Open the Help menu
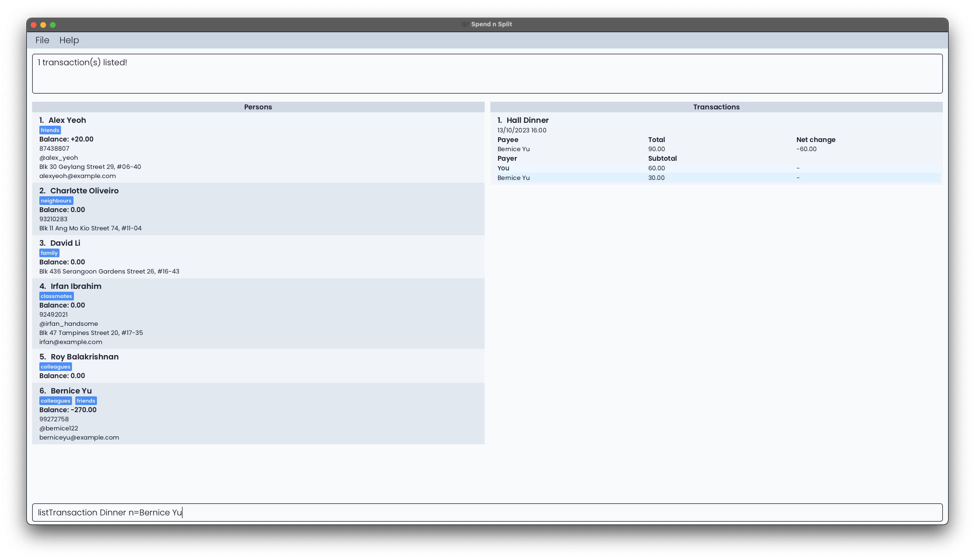Viewport: 975px width, 560px height. click(x=69, y=40)
